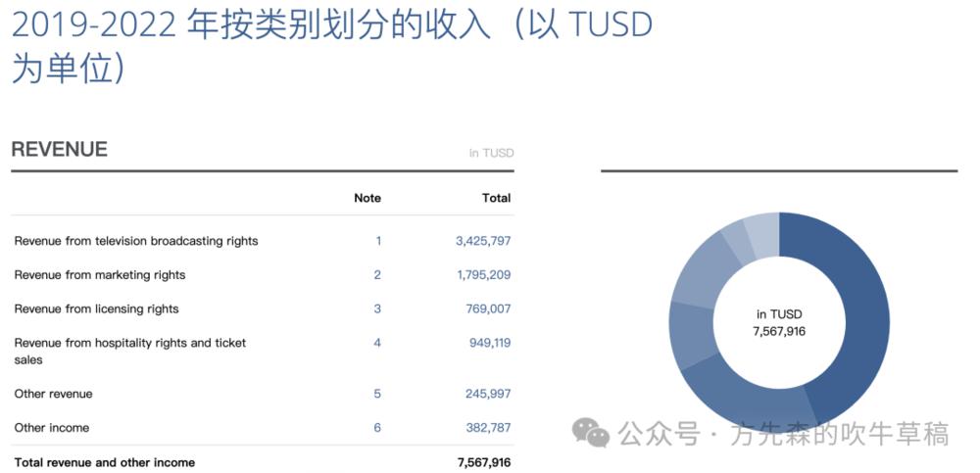This screenshot has height=473, width=980.
Task: Click the 949,119 hospitality value
Action: click(x=488, y=343)
